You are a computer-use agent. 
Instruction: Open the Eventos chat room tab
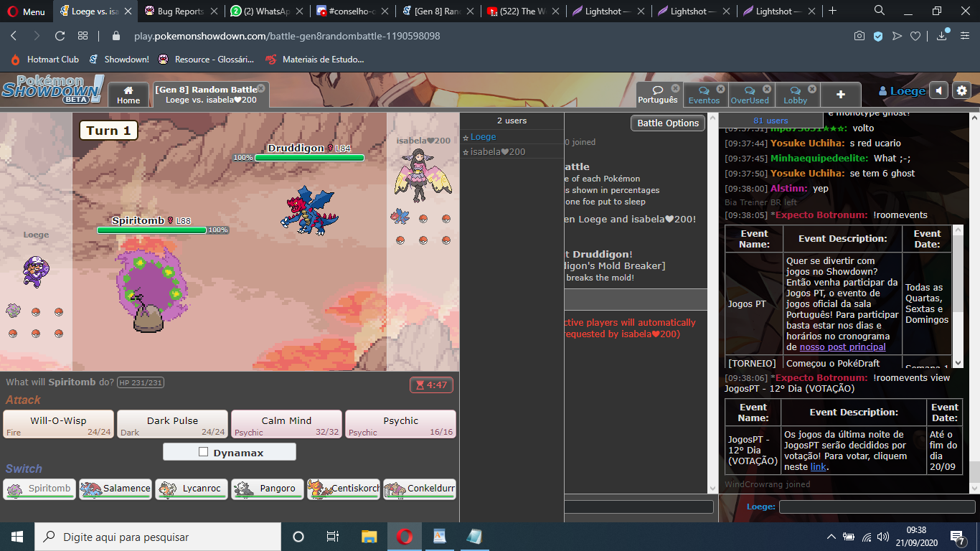tap(704, 95)
